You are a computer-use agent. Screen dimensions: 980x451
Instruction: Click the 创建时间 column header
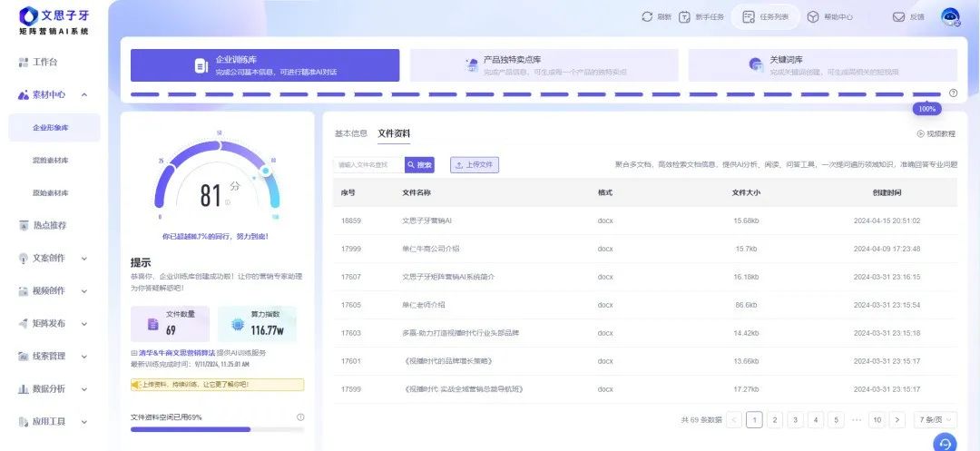(x=887, y=192)
